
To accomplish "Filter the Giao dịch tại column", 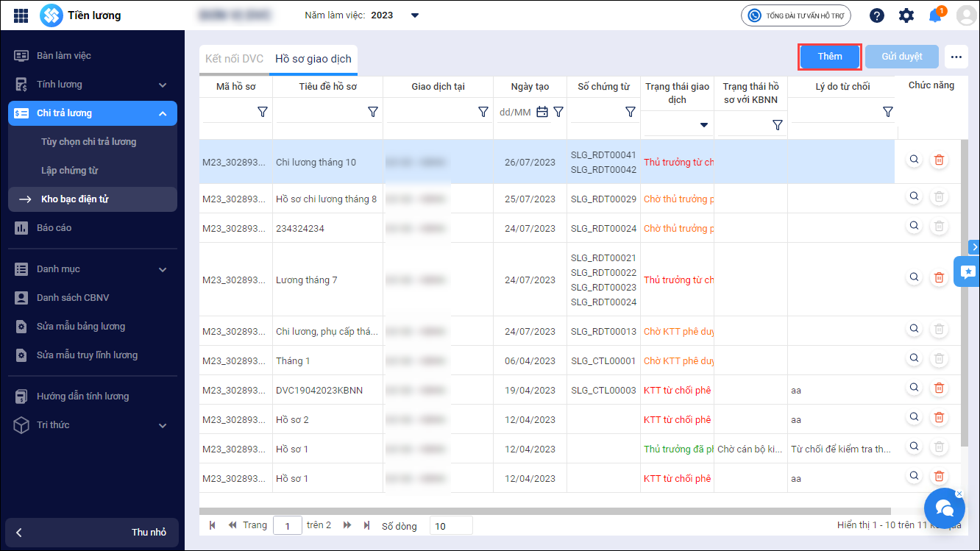I will [483, 112].
